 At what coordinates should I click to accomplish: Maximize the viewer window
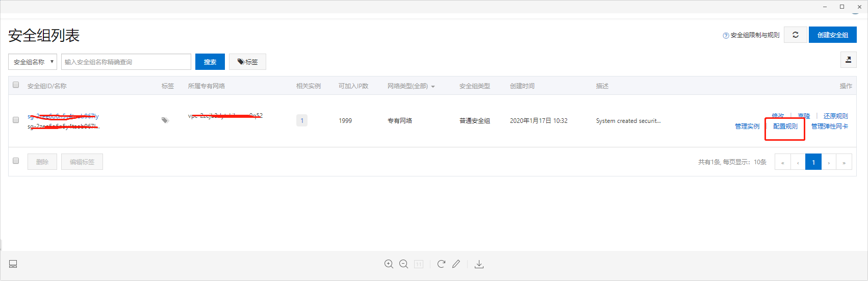click(x=842, y=7)
